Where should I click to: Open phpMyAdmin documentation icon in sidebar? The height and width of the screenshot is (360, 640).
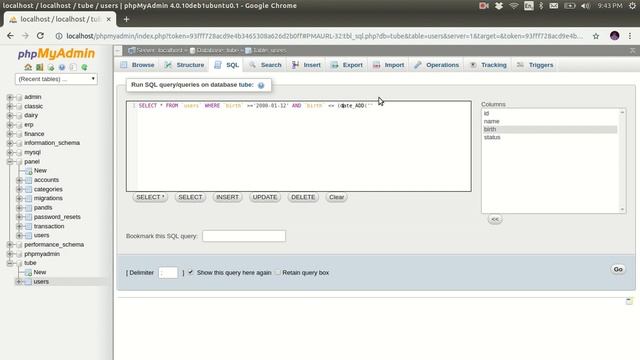(x=62, y=67)
